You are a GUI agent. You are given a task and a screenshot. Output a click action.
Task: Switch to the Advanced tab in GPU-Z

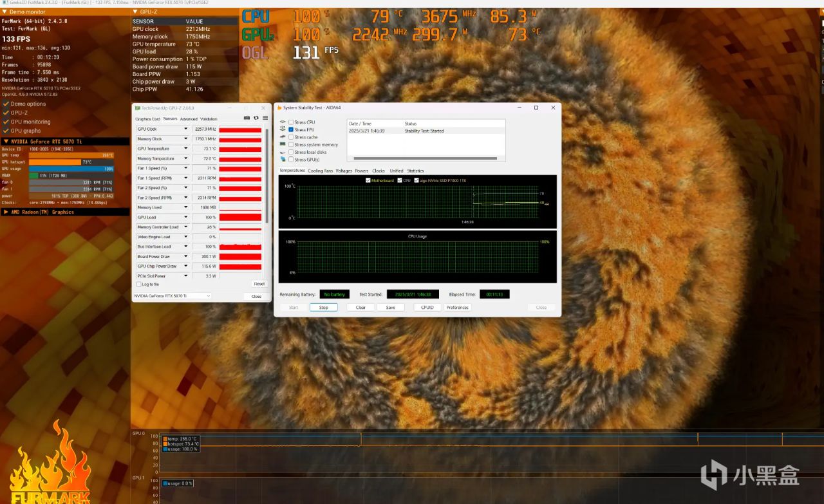click(x=189, y=119)
